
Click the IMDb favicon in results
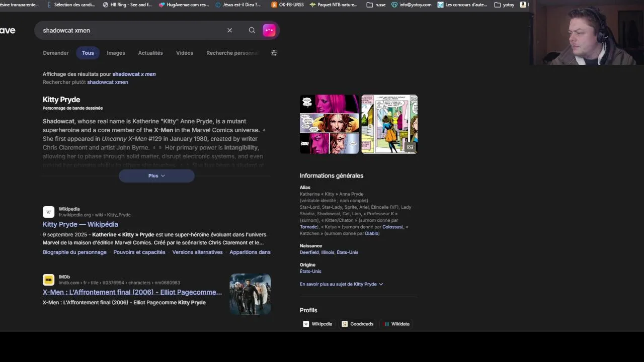[48, 280]
